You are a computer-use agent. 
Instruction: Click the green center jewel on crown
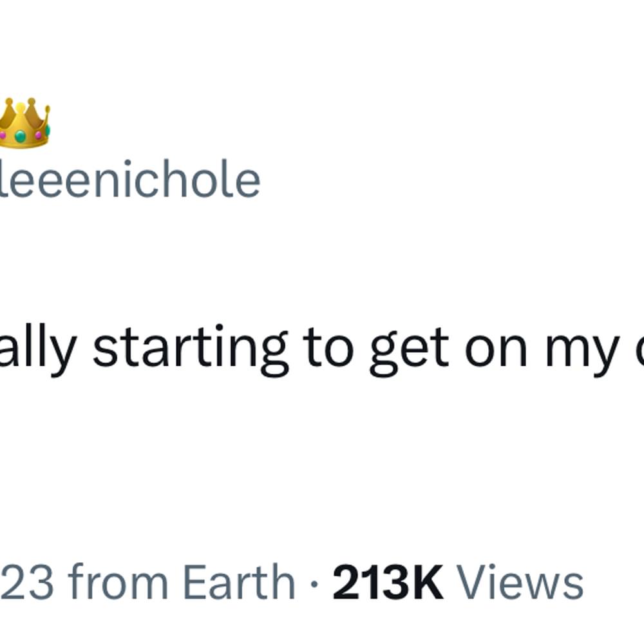tap(20, 136)
